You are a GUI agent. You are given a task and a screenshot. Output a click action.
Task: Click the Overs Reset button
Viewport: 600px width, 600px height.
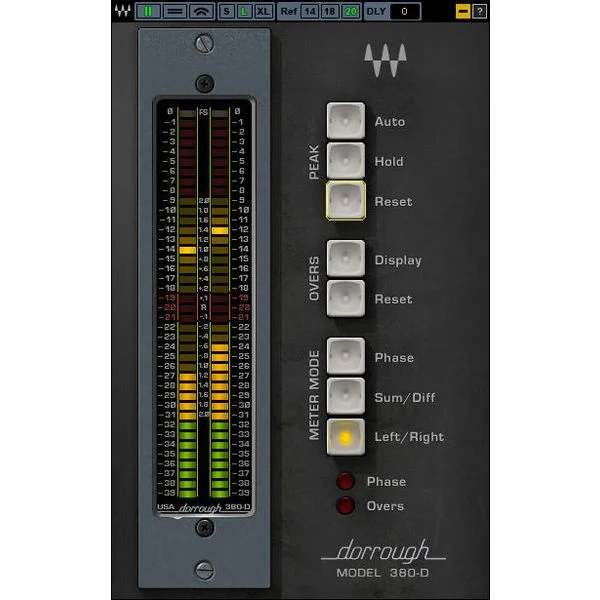[x=346, y=298]
